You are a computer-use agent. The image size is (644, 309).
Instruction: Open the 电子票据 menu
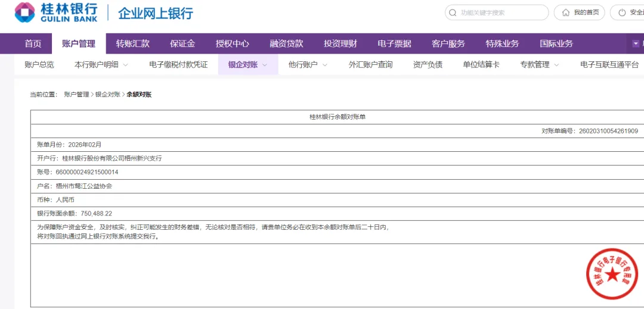coord(394,43)
